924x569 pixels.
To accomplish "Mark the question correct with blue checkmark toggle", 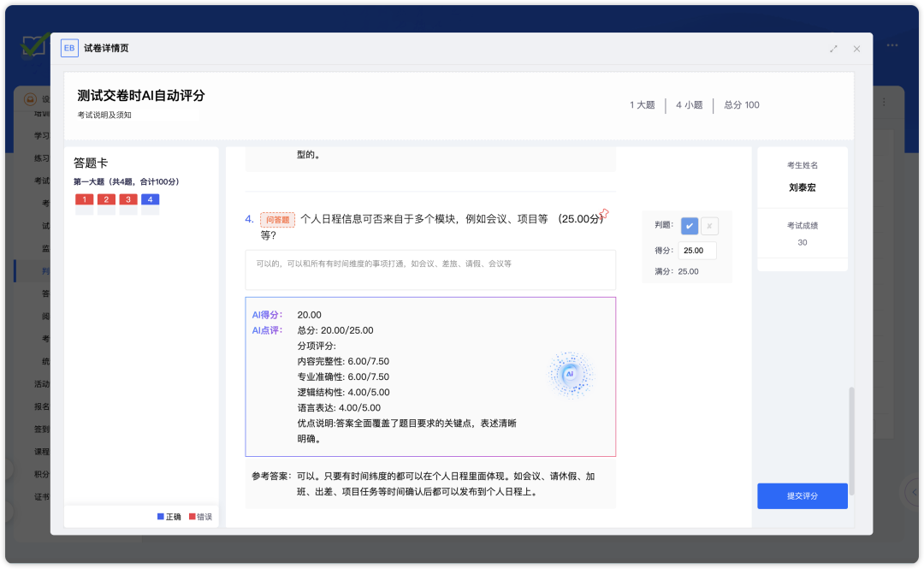I will (x=689, y=226).
